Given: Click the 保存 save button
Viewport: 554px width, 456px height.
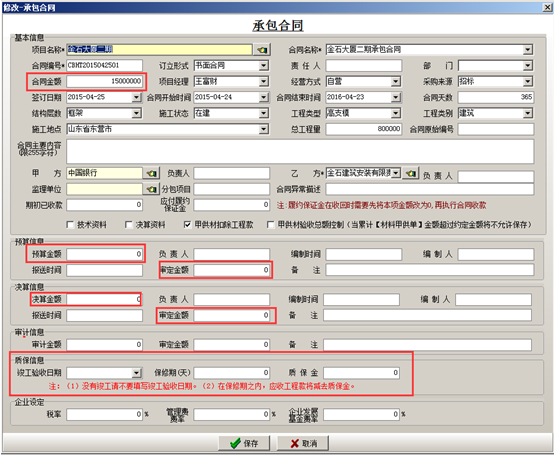Looking at the screenshot, I should point(244,443).
